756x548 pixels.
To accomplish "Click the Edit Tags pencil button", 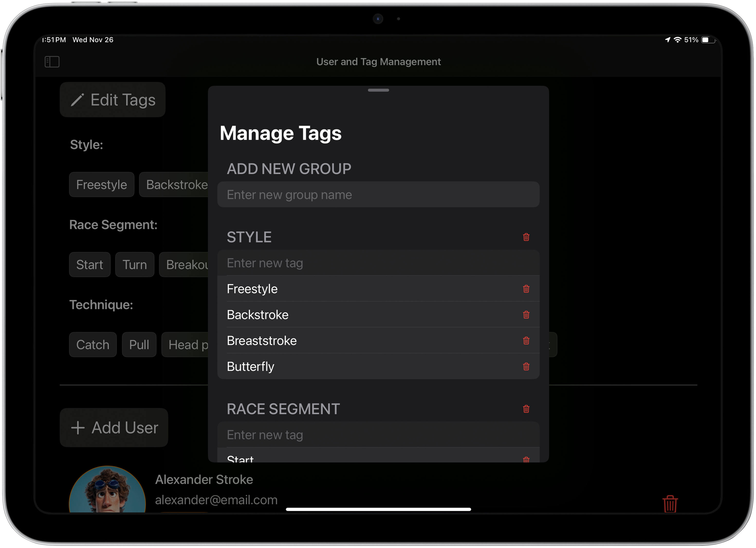I will click(x=113, y=100).
